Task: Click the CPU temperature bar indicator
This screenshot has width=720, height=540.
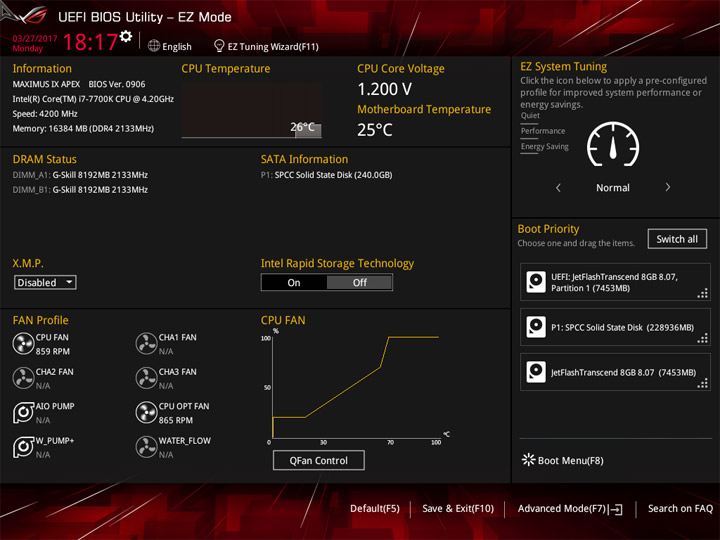Action: click(308, 130)
